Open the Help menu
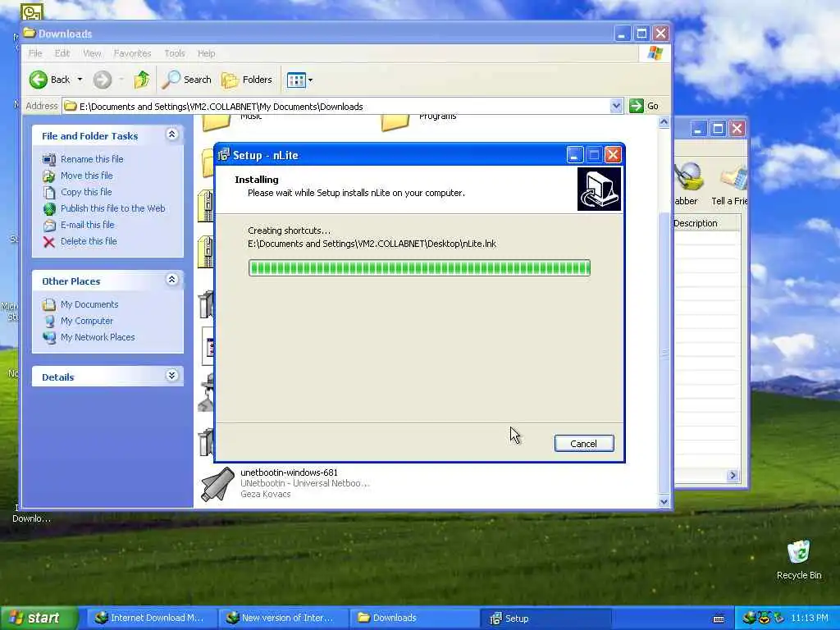Screen dimensions: 840x630 pos(206,53)
